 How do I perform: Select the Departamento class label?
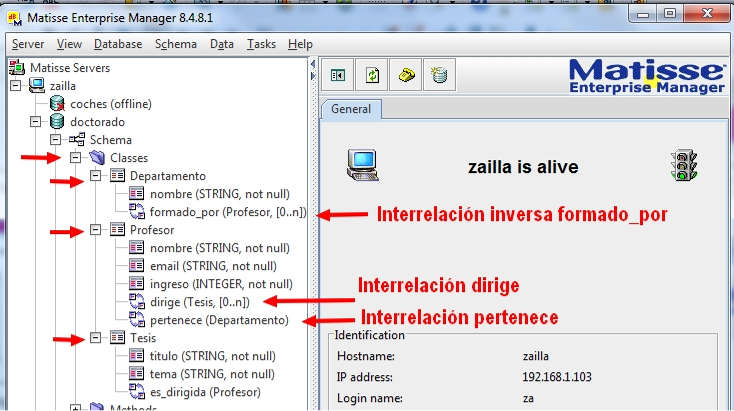click(168, 176)
